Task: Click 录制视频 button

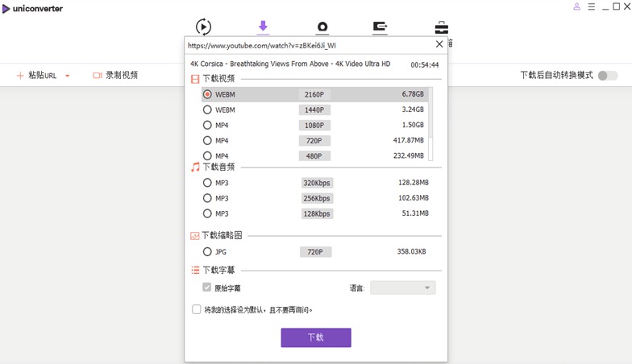Action: coord(115,76)
